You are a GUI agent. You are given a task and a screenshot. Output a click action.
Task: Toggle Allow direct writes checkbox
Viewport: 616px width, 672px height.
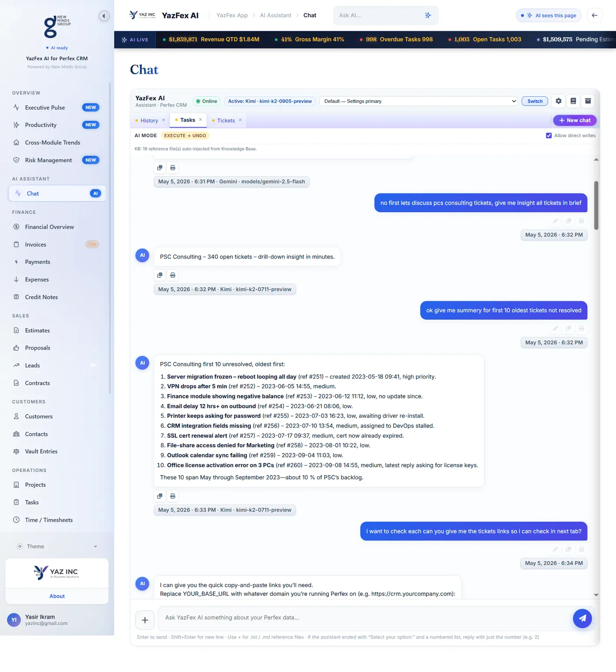(x=549, y=135)
